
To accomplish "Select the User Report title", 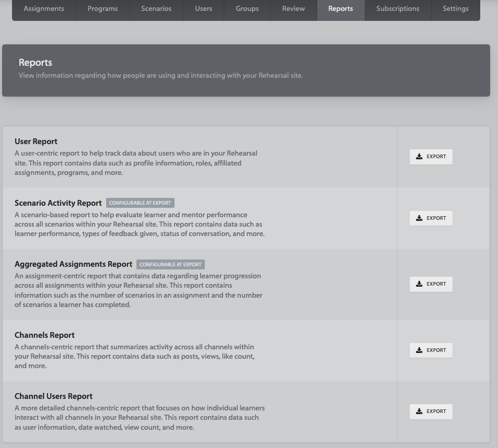I will click(36, 142).
